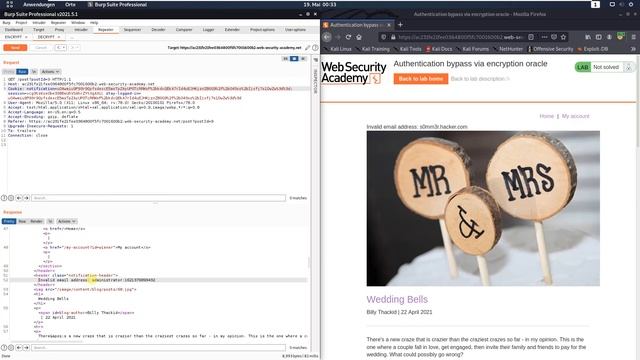Open Firefox hamburger menu
640x360 pixels.
[x=633, y=37]
